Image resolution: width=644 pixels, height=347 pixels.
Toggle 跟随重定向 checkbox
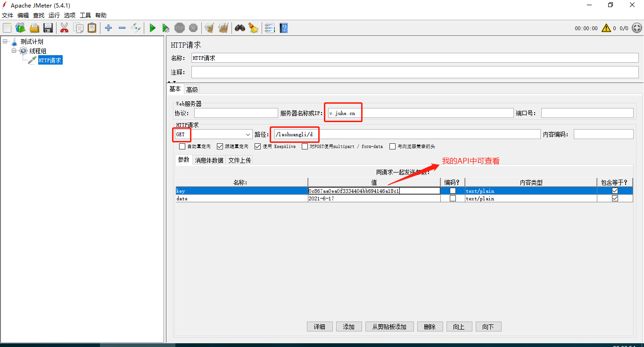(x=220, y=147)
